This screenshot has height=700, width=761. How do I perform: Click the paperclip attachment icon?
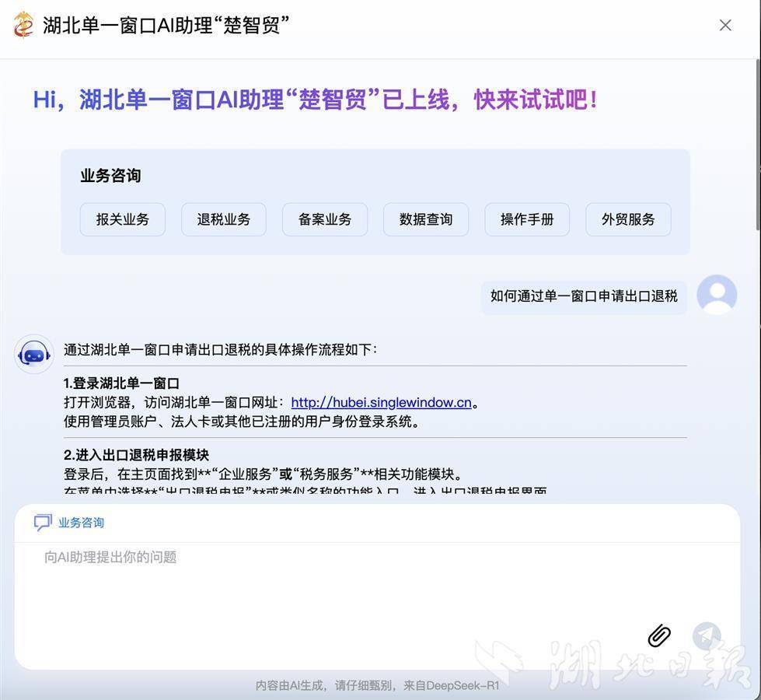[659, 635]
